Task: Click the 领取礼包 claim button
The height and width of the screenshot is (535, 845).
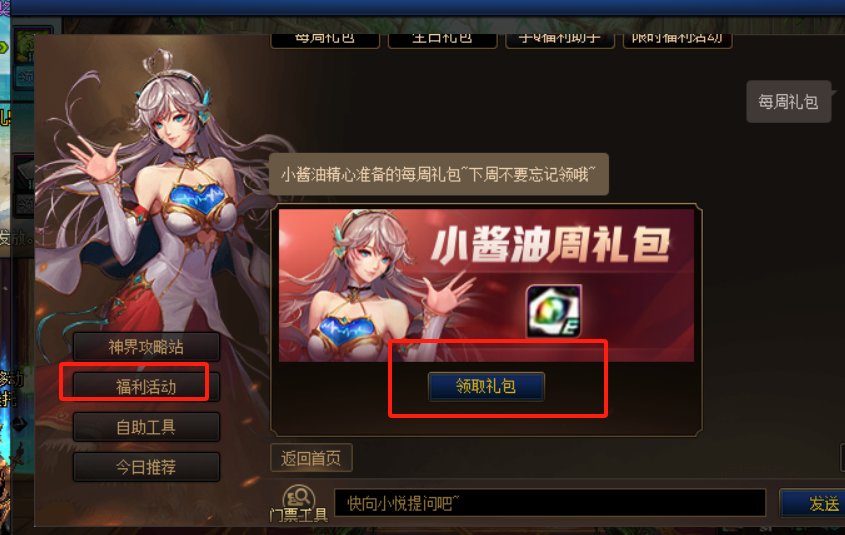Action: click(486, 386)
